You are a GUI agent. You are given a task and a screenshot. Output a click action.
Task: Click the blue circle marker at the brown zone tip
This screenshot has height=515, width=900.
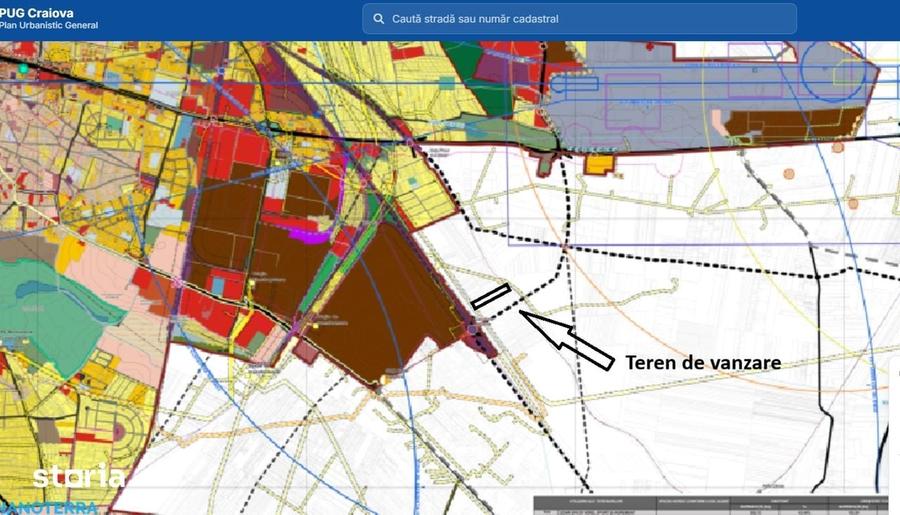coord(472,330)
